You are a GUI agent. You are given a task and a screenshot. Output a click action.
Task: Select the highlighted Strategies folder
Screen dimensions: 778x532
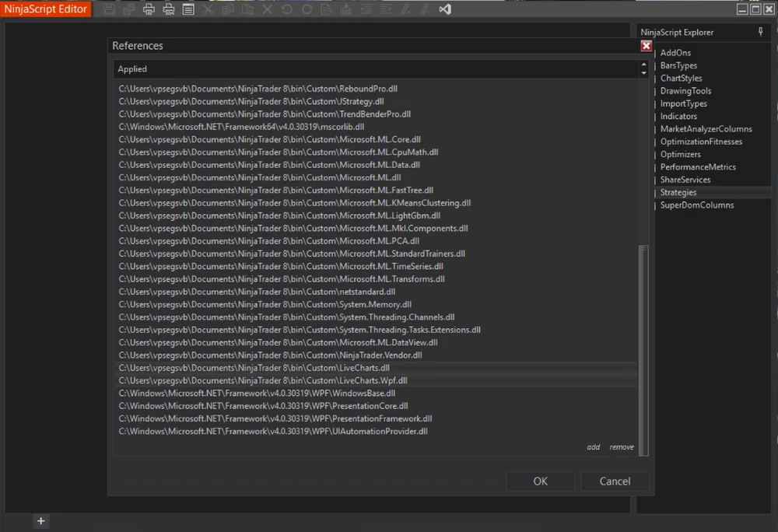[678, 192]
